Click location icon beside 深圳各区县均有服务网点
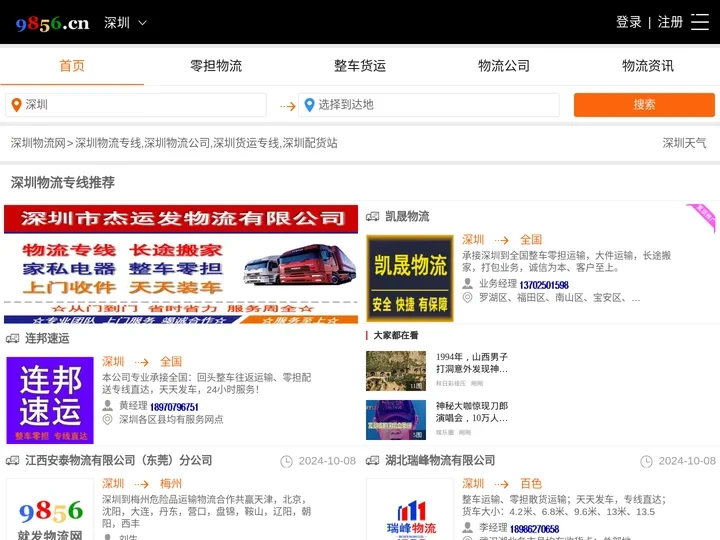Screen dimensions: 720x540 [x=107, y=420]
